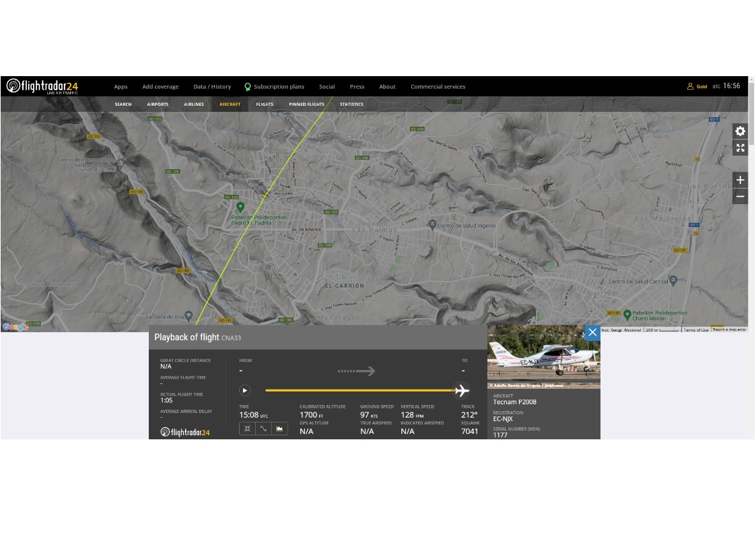The height and width of the screenshot is (535, 756).
Task: Click the Subscription plans badge icon
Action: point(247,87)
